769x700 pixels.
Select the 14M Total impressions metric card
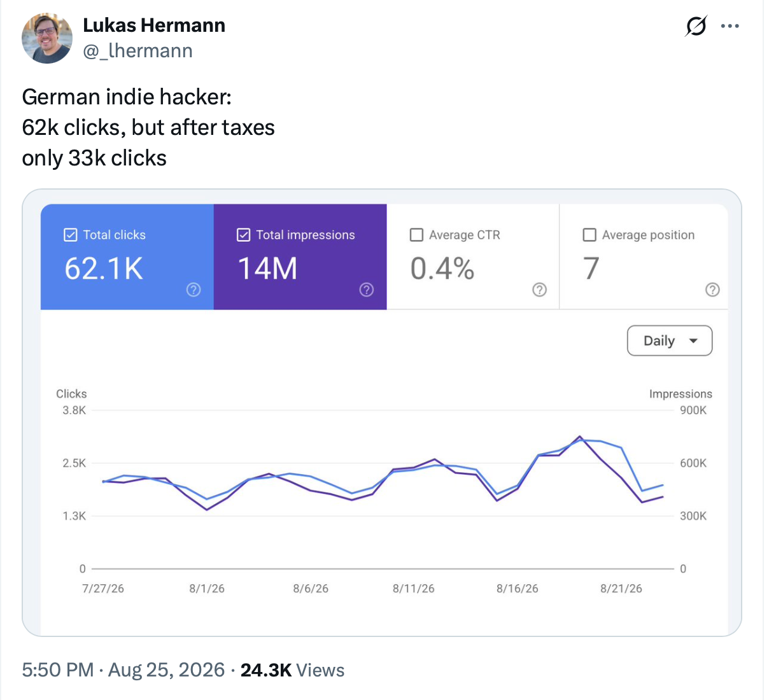[300, 257]
